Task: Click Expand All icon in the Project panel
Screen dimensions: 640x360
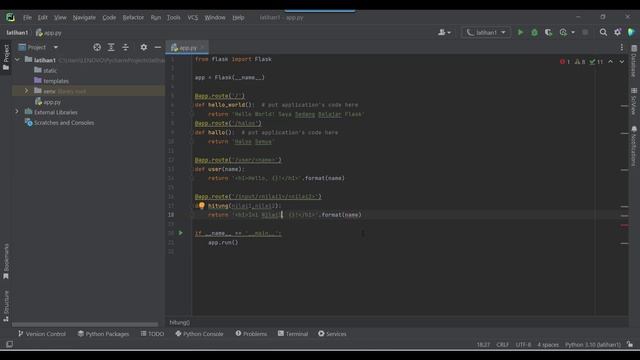Action: pyautogui.click(x=111, y=47)
